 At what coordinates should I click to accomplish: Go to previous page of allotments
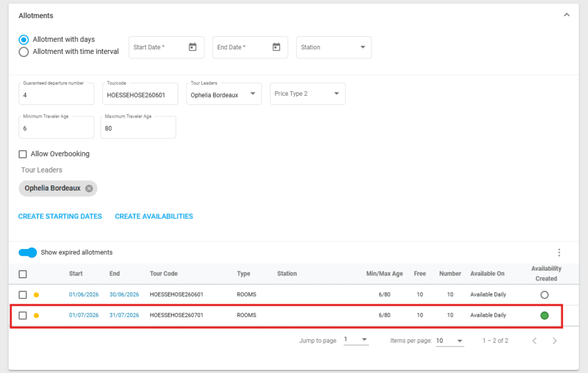[534, 341]
